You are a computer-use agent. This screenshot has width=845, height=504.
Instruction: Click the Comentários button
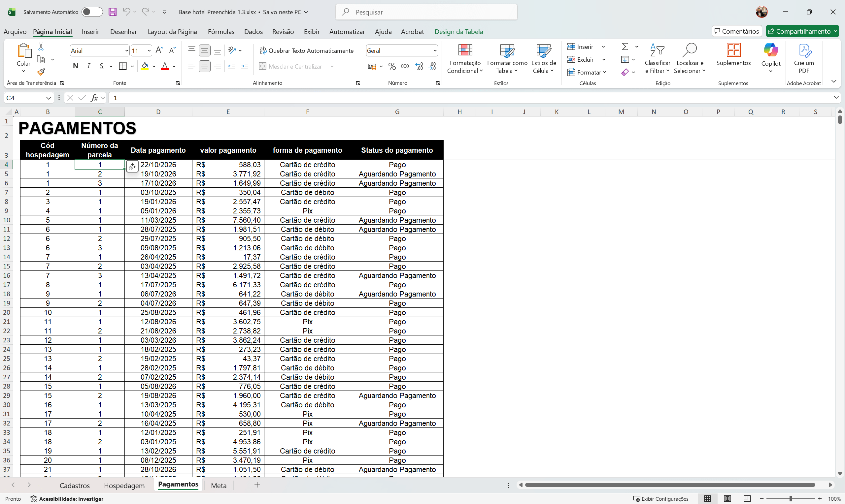point(737,31)
